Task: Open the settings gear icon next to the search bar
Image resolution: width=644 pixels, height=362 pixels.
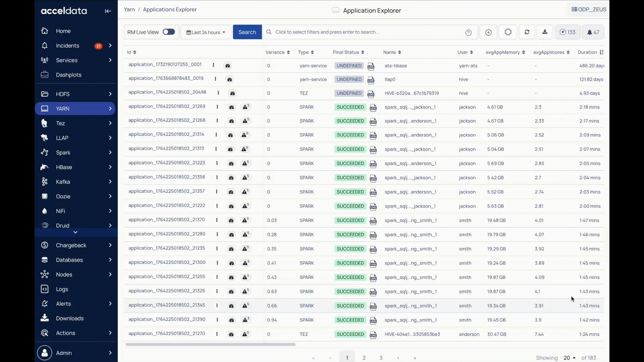Action: 508,32
